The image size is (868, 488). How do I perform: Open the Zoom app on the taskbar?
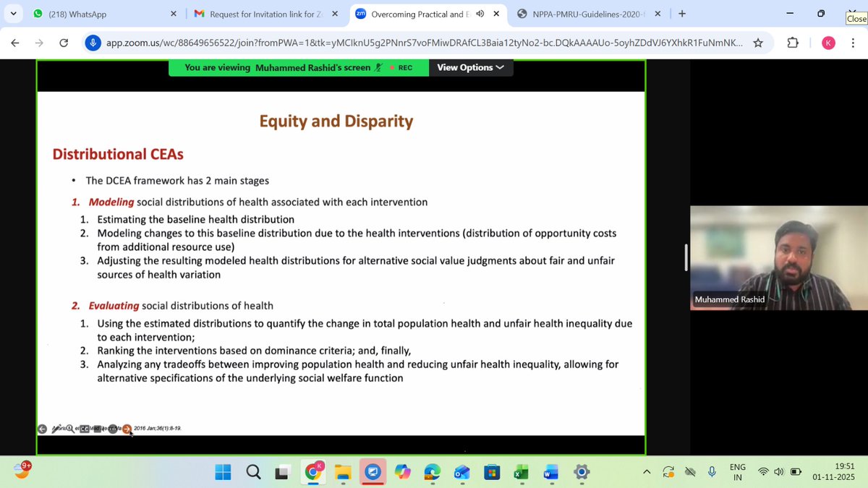click(373, 472)
